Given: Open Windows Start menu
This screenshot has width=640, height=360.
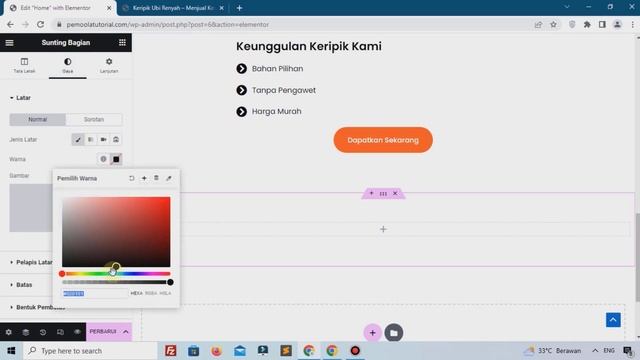Looking at the screenshot, I should pyautogui.click(x=11, y=351).
